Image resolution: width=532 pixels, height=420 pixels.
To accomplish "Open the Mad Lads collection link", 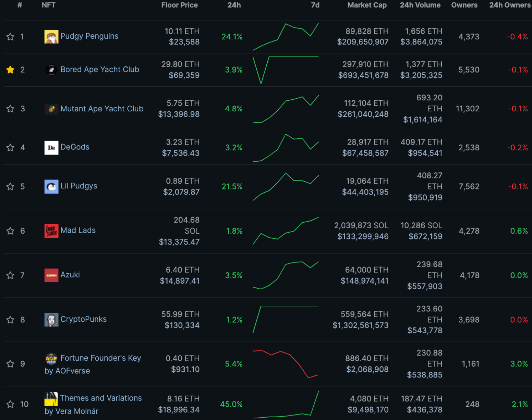I will coord(78,230).
